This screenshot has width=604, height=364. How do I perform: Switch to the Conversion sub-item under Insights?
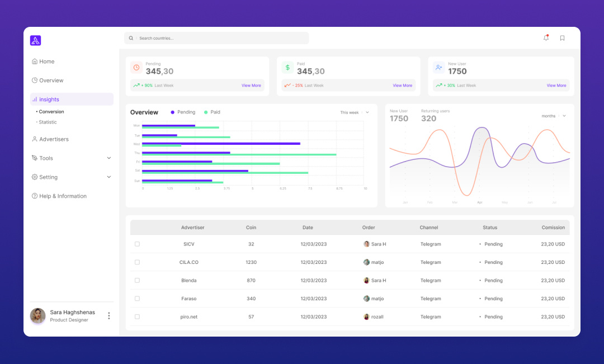tap(50, 111)
